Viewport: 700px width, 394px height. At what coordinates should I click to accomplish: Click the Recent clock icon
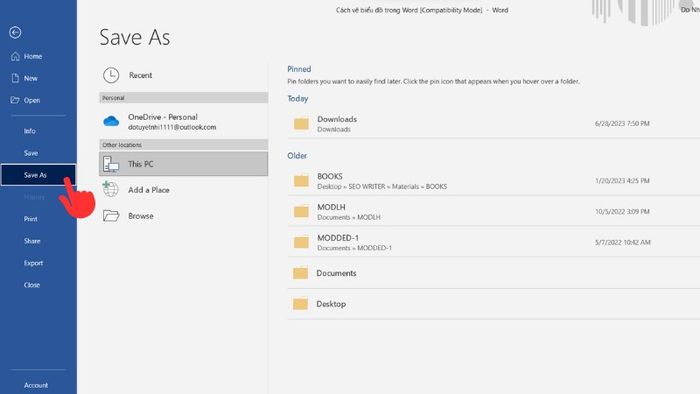111,75
